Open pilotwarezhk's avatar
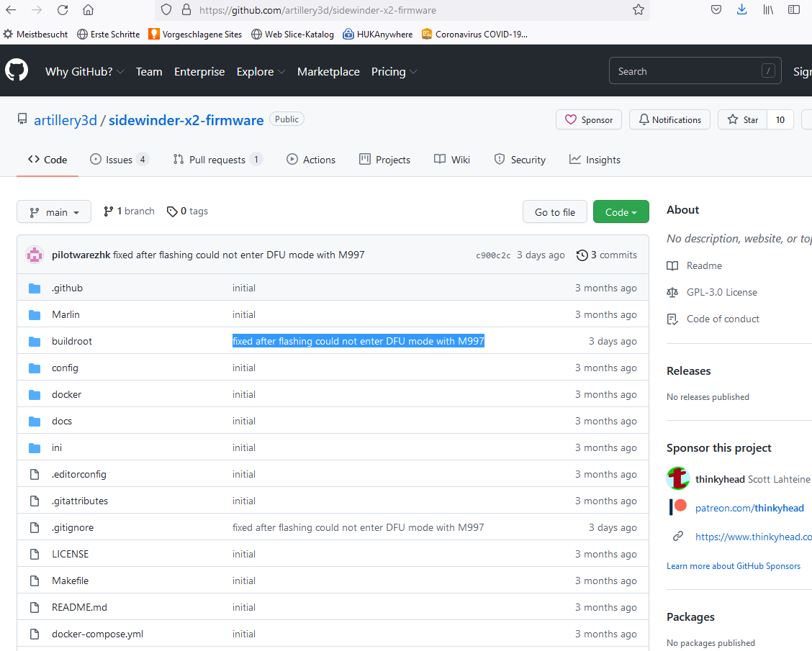The width and height of the screenshot is (812, 651). [35, 255]
